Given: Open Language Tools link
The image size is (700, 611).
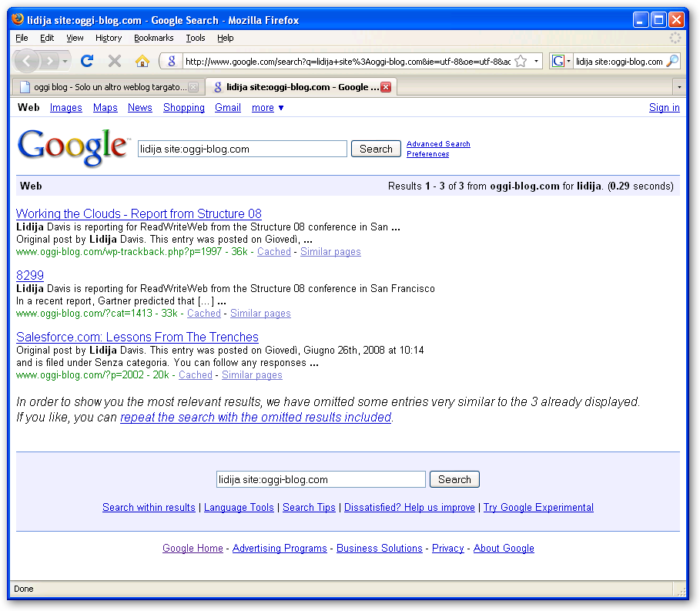Looking at the screenshot, I should tap(239, 508).
